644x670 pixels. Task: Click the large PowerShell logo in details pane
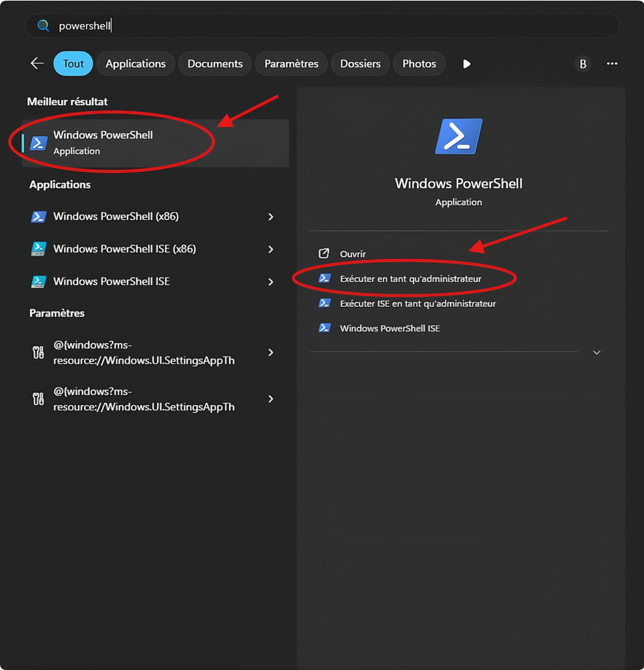459,136
